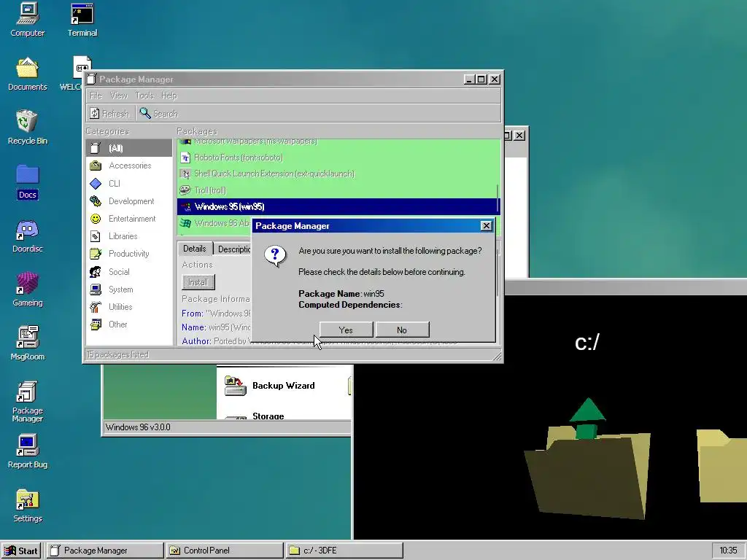
Task: Select the Productivity category
Action: point(128,253)
